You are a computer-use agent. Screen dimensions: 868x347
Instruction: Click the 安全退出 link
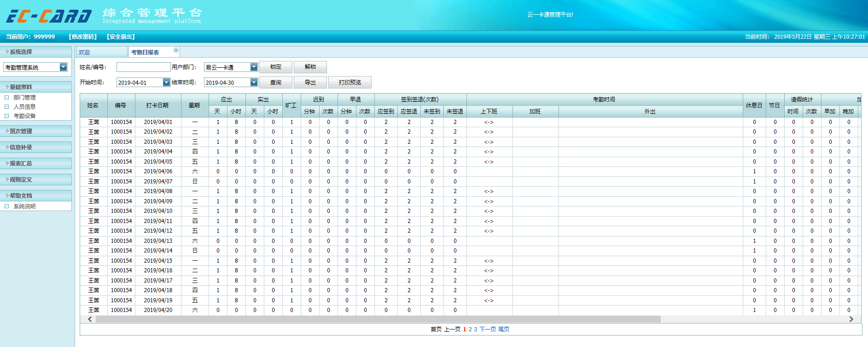(x=121, y=37)
